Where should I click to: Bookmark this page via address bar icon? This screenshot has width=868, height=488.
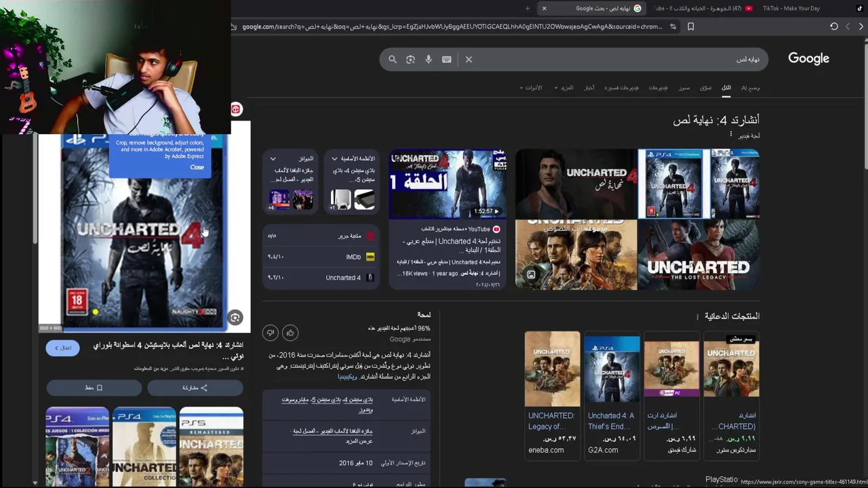coord(691,26)
